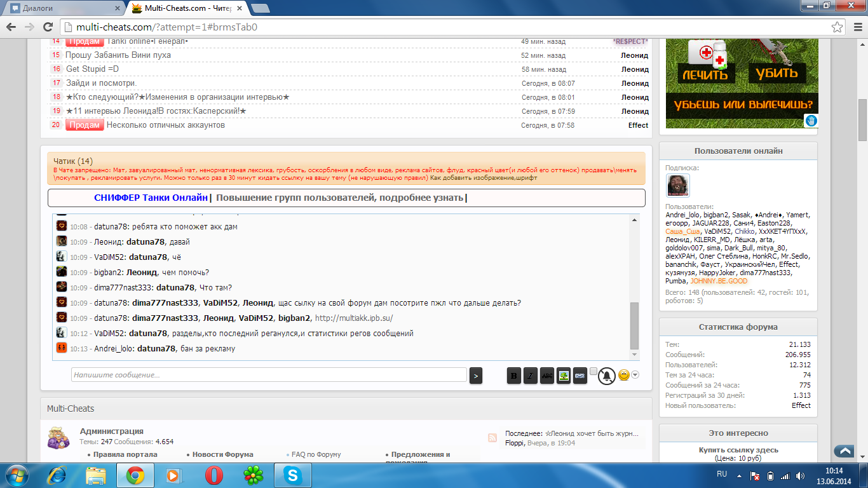Click the ЛЕЧИТЬ button in the ad
The height and width of the screenshot is (488, 868).
point(705,74)
